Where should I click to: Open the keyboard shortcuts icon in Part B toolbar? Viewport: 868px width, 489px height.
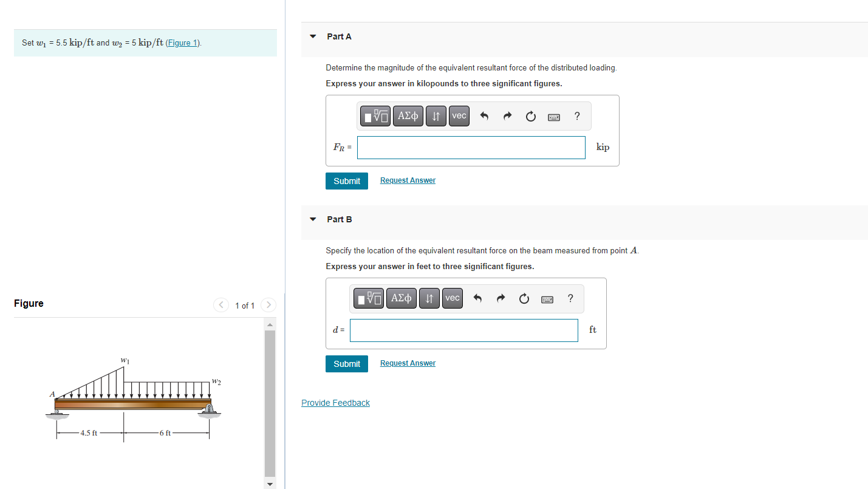(x=547, y=298)
